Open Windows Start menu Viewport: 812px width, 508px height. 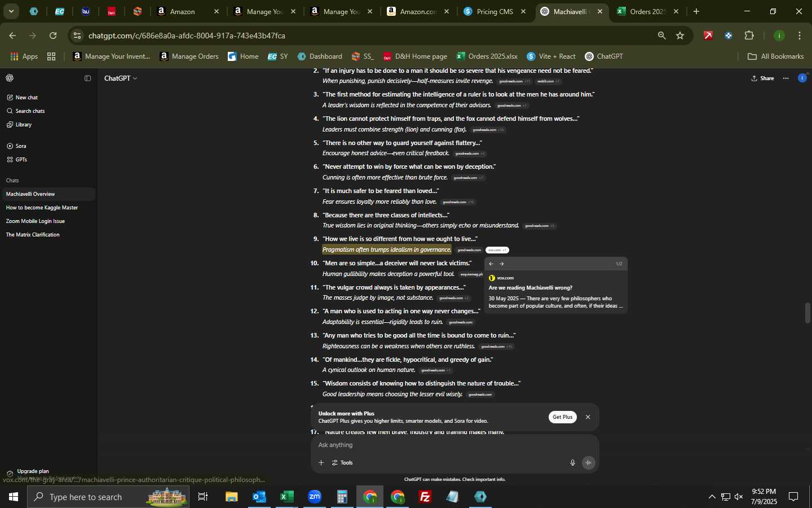pyautogui.click(x=14, y=497)
